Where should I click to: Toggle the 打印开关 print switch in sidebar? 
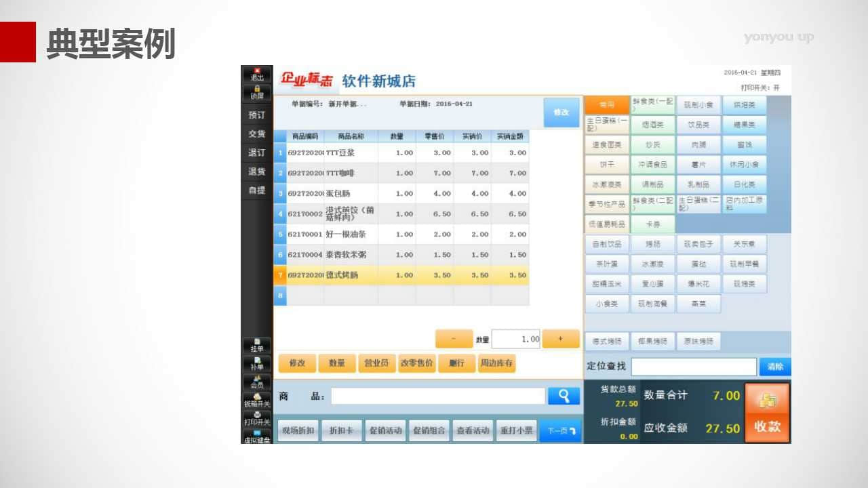coord(257,419)
